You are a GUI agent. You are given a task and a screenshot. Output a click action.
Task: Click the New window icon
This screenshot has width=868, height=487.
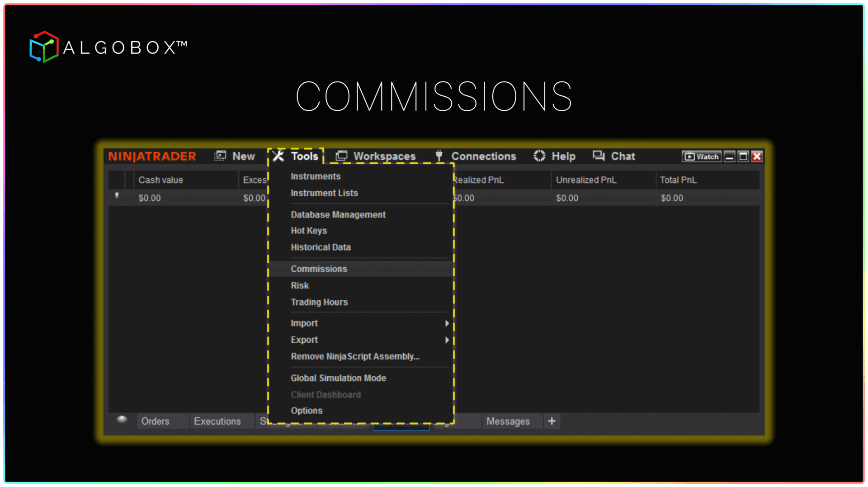(220, 156)
